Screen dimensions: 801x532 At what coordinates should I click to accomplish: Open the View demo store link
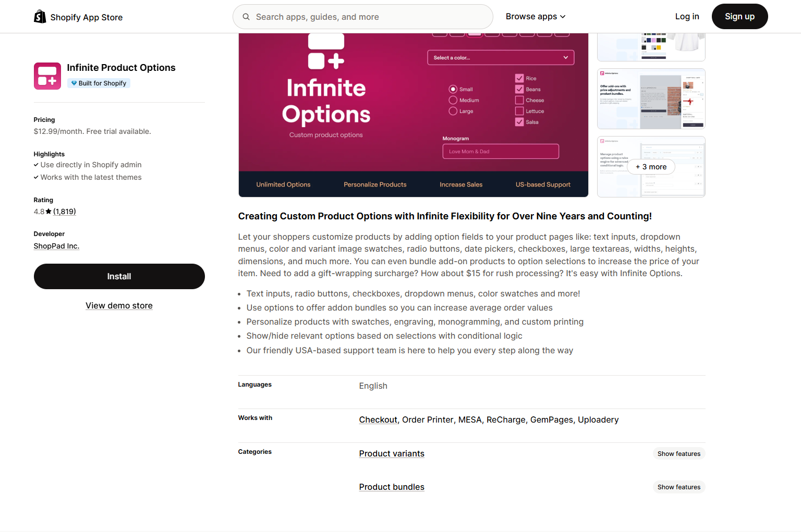(119, 306)
